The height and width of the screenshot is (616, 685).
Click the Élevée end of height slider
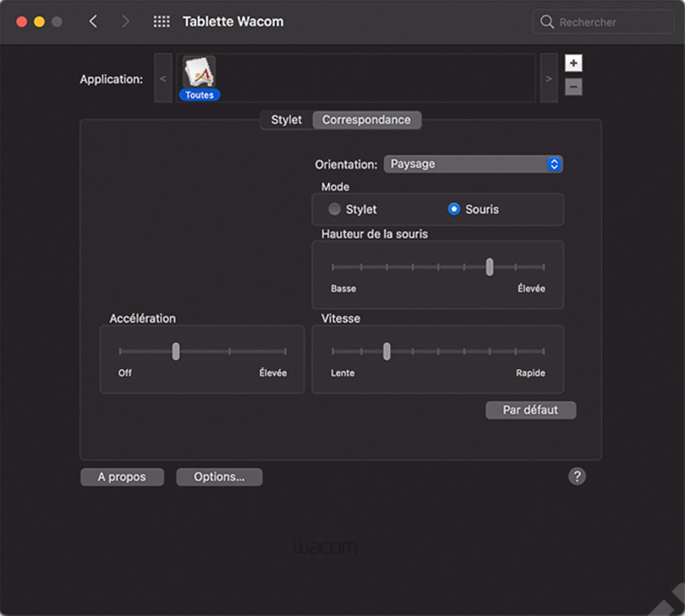pos(531,288)
